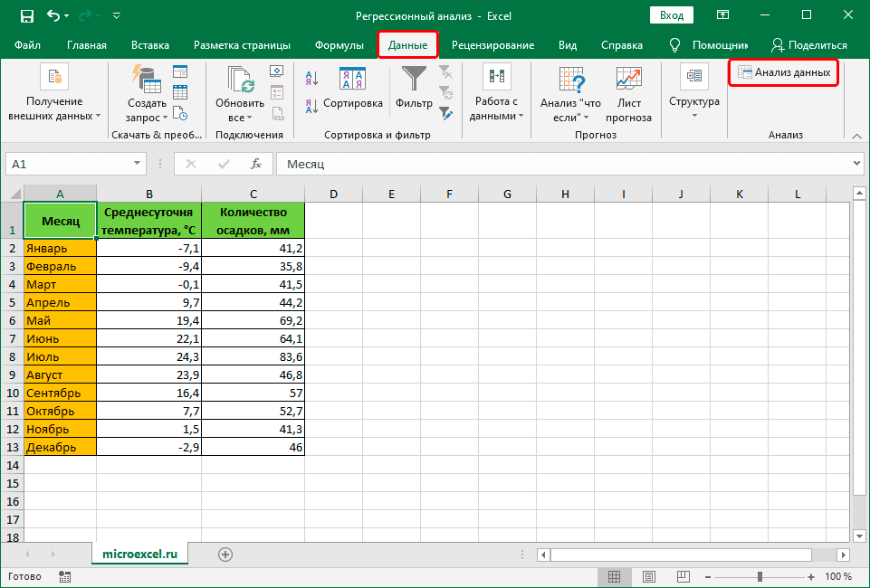Click the Undo arrow icon

pos(53,15)
